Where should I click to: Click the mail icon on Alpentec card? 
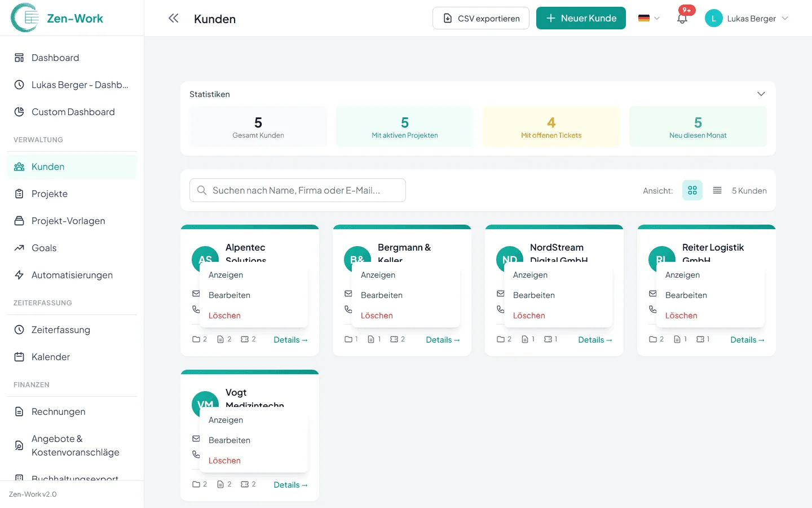tap(196, 294)
